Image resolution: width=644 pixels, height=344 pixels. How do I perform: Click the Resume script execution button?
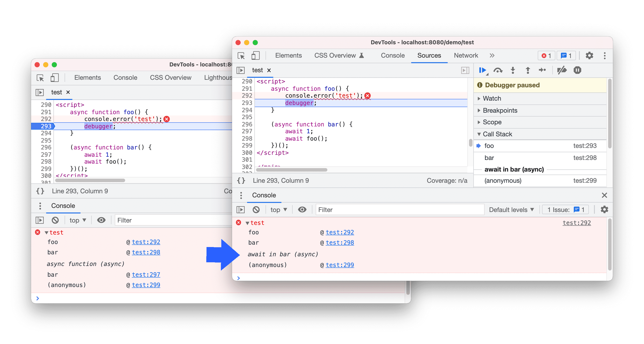[483, 70]
